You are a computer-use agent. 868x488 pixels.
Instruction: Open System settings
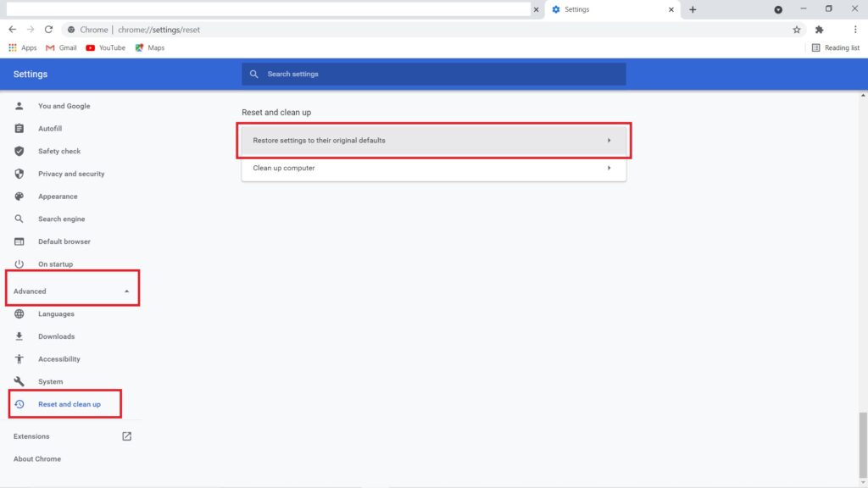[50, 382]
